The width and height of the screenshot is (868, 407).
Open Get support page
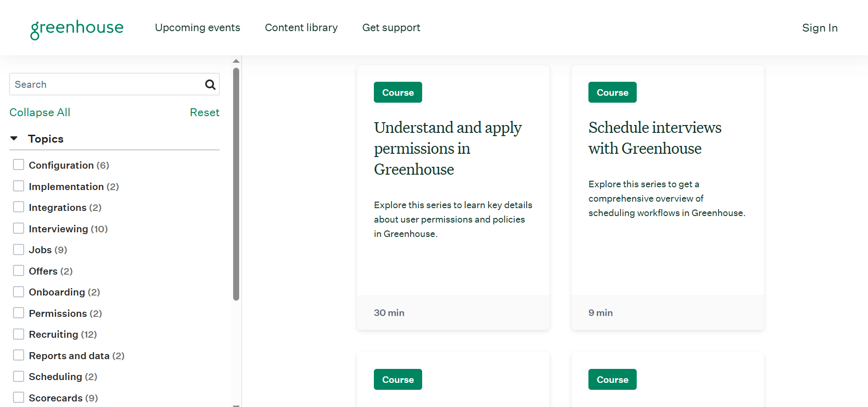click(391, 28)
